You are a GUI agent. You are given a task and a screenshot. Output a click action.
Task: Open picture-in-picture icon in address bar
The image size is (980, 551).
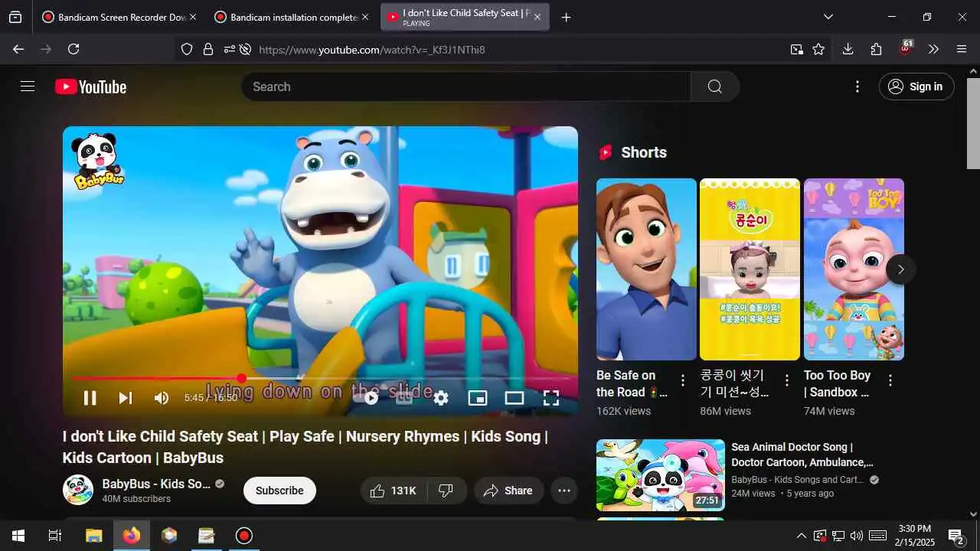(x=797, y=49)
